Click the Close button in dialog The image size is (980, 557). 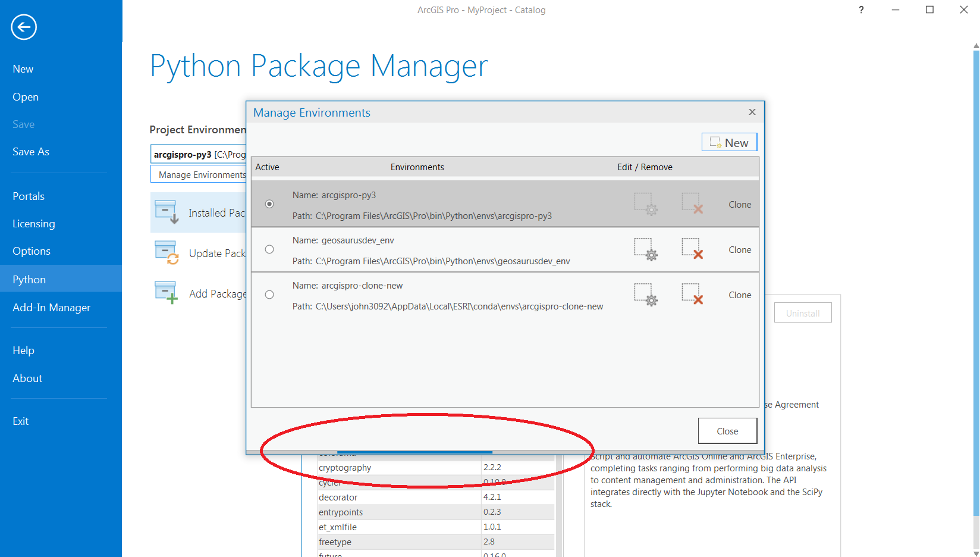(x=727, y=431)
